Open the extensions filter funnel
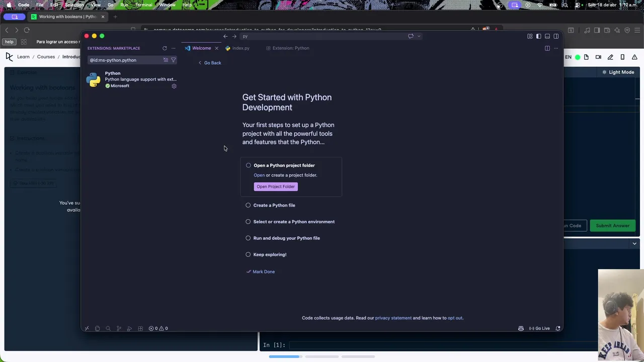Viewport: 644px width, 362px height. coord(173,60)
